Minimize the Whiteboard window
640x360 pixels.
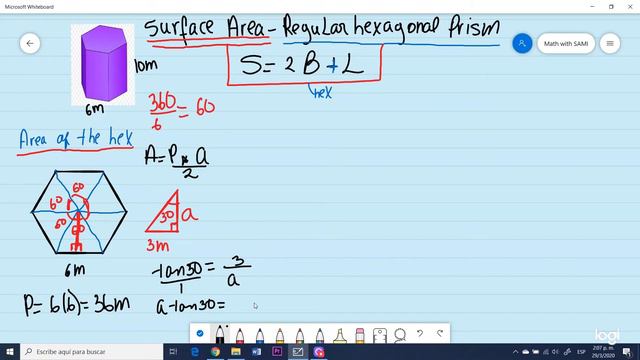point(592,7)
